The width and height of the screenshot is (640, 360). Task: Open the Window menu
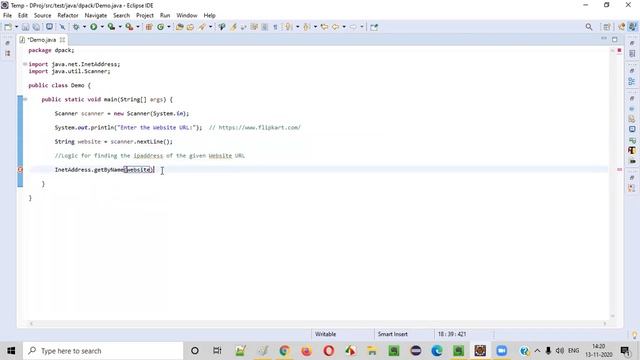click(x=187, y=15)
